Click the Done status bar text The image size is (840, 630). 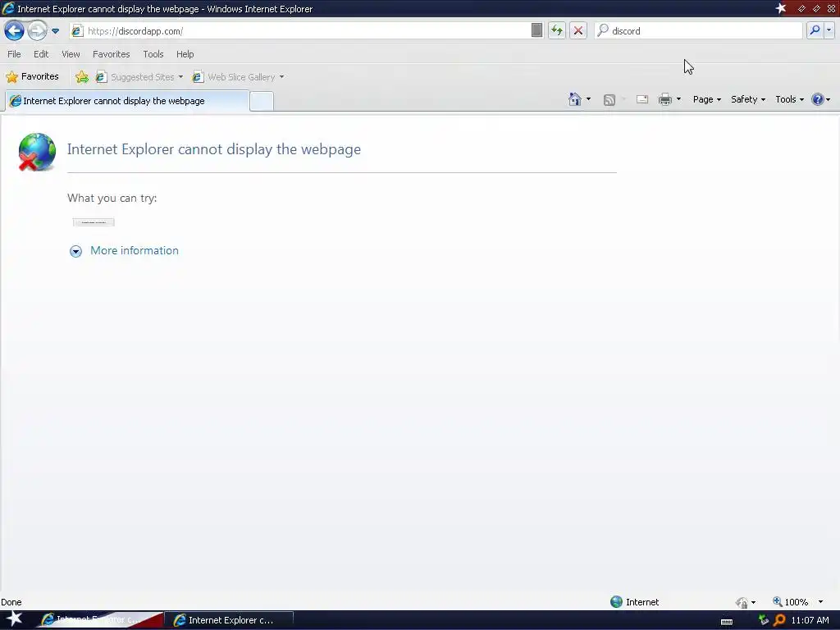point(11,602)
